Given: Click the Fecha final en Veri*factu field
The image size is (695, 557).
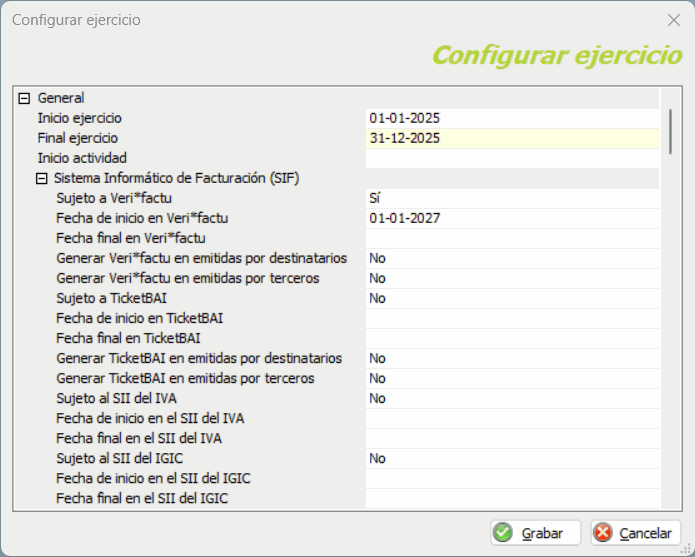Looking at the screenshot, I should [x=512, y=238].
